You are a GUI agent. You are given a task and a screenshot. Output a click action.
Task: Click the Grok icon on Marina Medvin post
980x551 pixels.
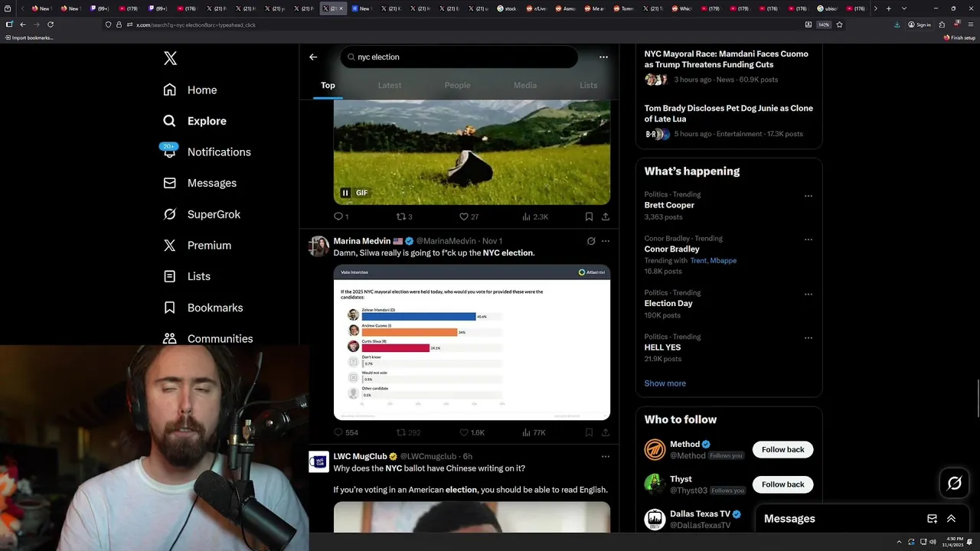pyautogui.click(x=591, y=241)
